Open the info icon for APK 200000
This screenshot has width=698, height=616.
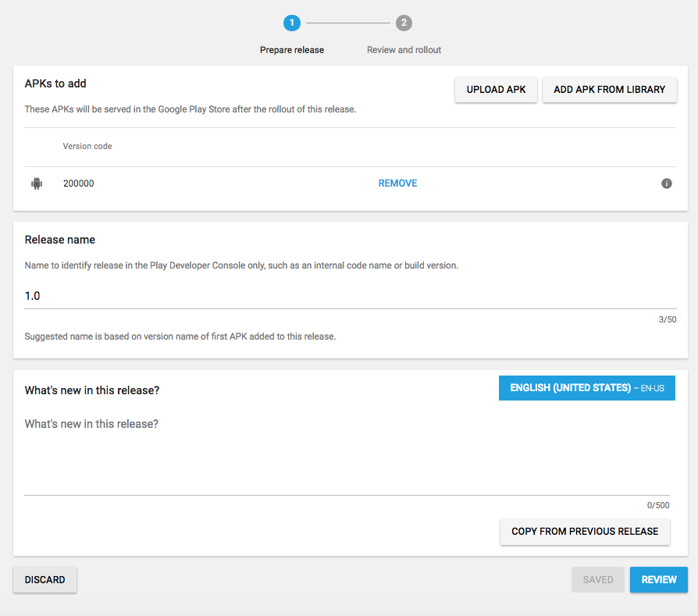(666, 183)
